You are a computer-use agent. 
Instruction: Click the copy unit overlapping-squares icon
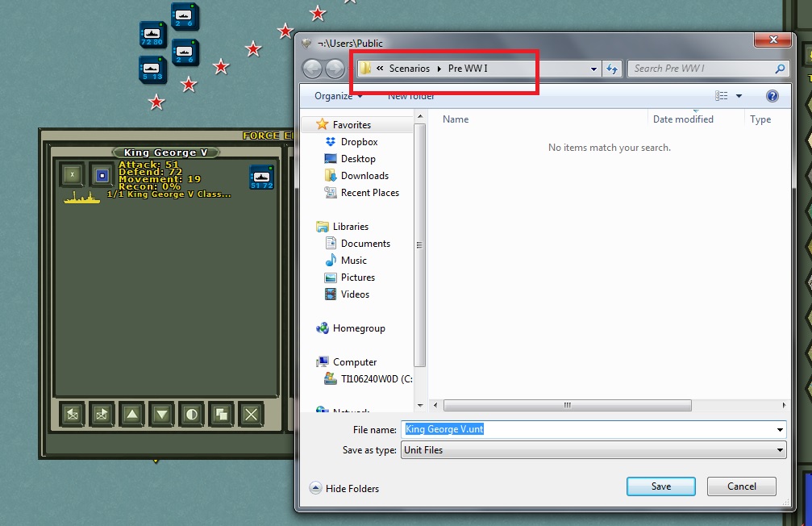(222, 415)
